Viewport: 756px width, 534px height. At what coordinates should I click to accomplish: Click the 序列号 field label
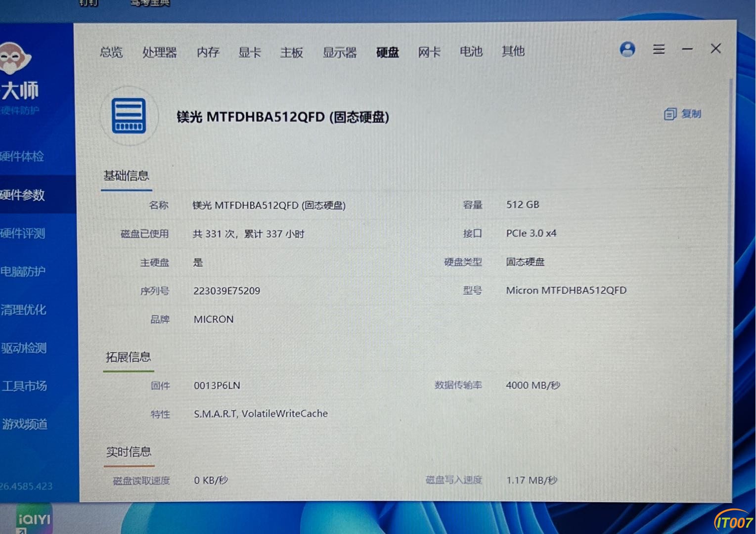tap(155, 291)
